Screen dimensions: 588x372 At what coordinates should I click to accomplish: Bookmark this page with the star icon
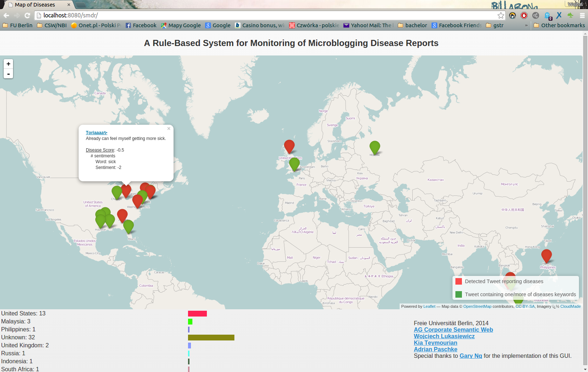501,15
